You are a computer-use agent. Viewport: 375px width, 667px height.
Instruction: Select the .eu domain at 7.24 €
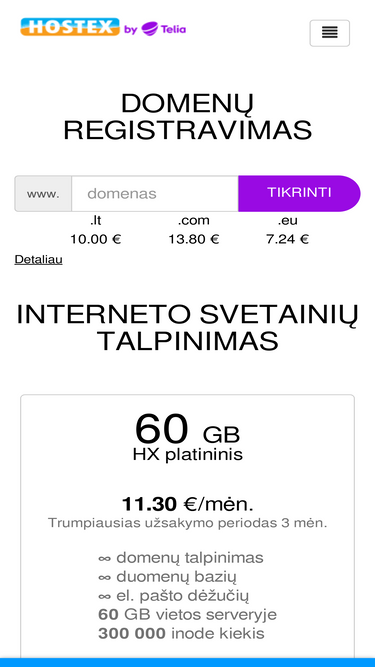(287, 230)
